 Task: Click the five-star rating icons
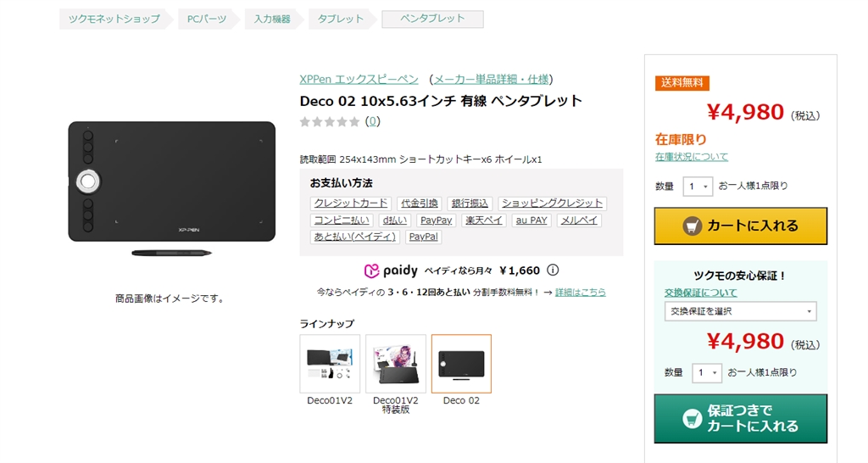pyautogui.click(x=330, y=121)
